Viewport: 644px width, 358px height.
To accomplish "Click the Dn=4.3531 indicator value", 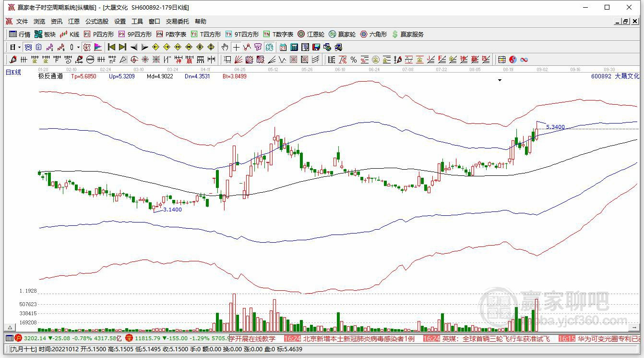I will [197, 76].
